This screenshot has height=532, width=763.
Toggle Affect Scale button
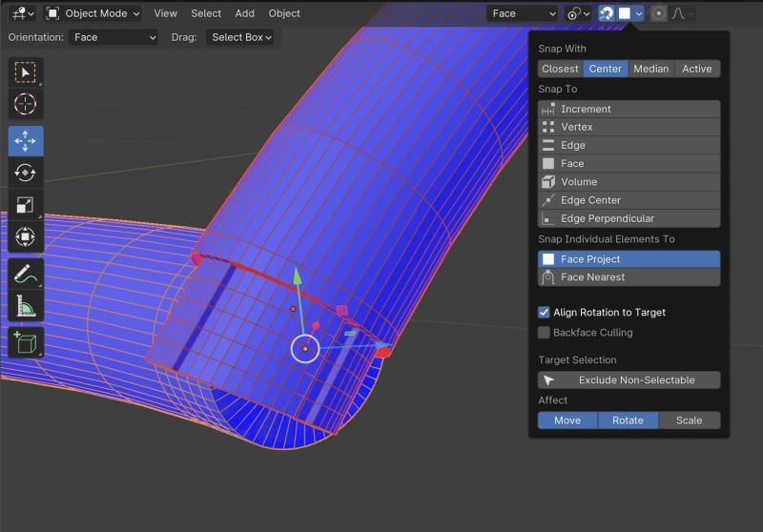[689, 420]
